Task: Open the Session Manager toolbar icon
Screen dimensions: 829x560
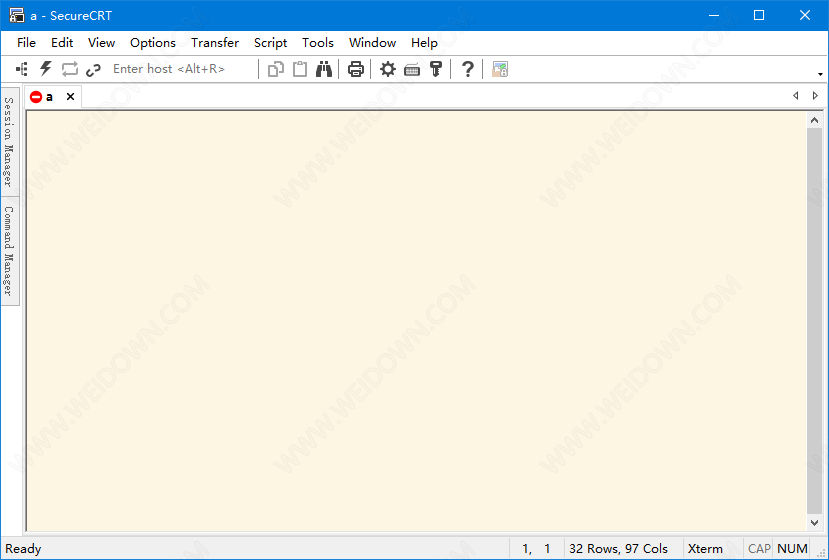Action: (22, 69)
